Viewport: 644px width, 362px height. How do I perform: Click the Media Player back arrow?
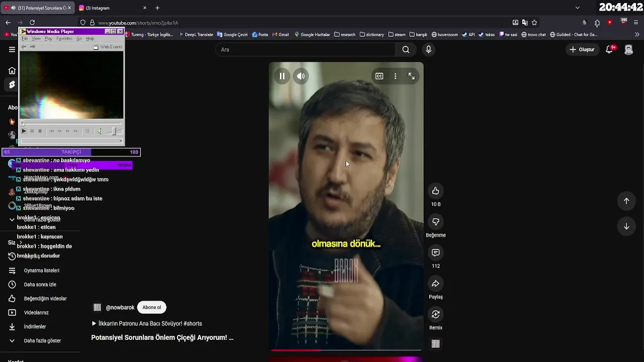click(x=24, y=47)
